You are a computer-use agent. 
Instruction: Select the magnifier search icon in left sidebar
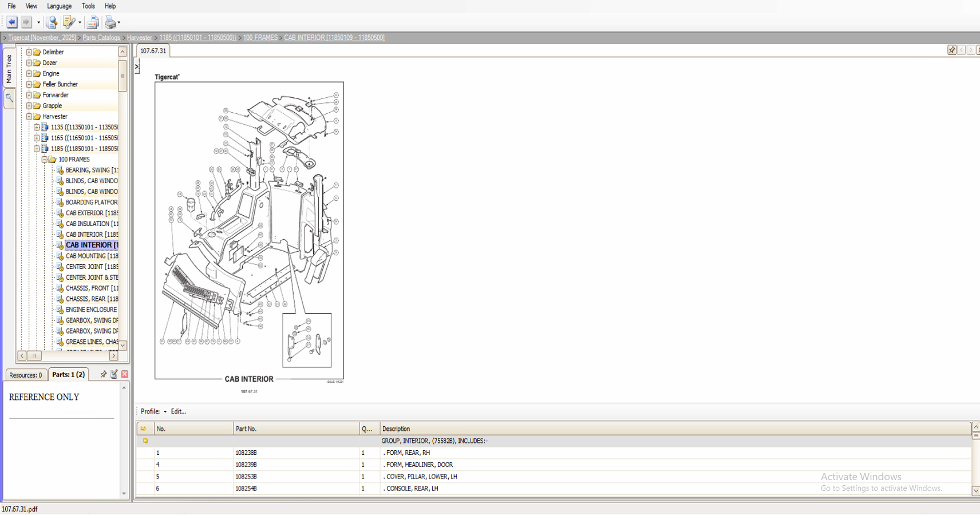(x=9, y=98)
